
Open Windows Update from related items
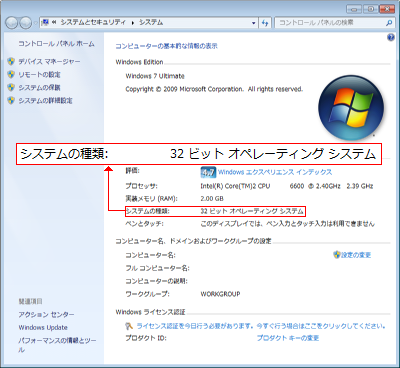point(43,327)
